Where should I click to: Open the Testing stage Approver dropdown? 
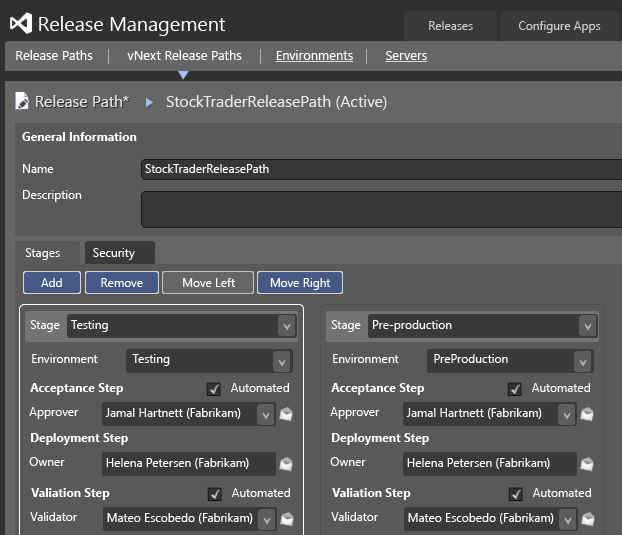266,415
